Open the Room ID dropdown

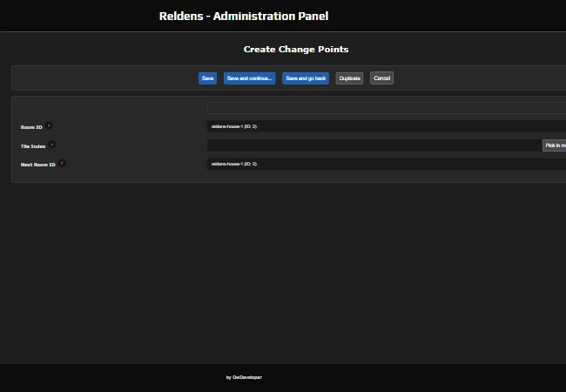[x=387, y=126]
